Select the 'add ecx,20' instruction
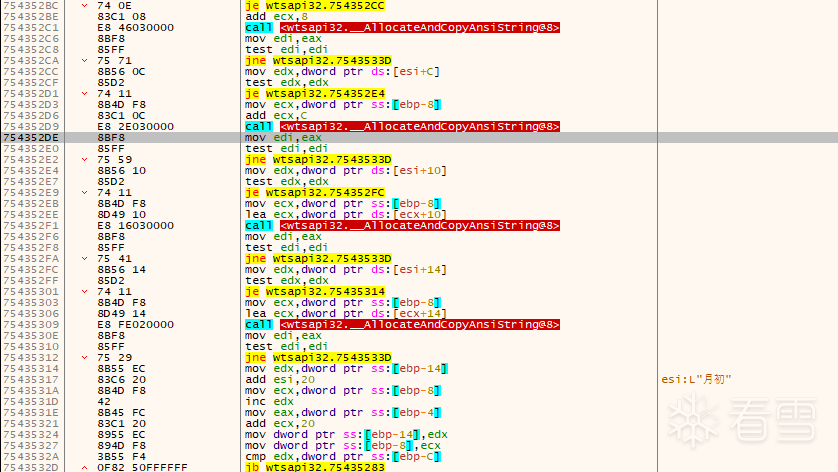The width and height of the screenshot is (838, 472). tap(280, 424)
